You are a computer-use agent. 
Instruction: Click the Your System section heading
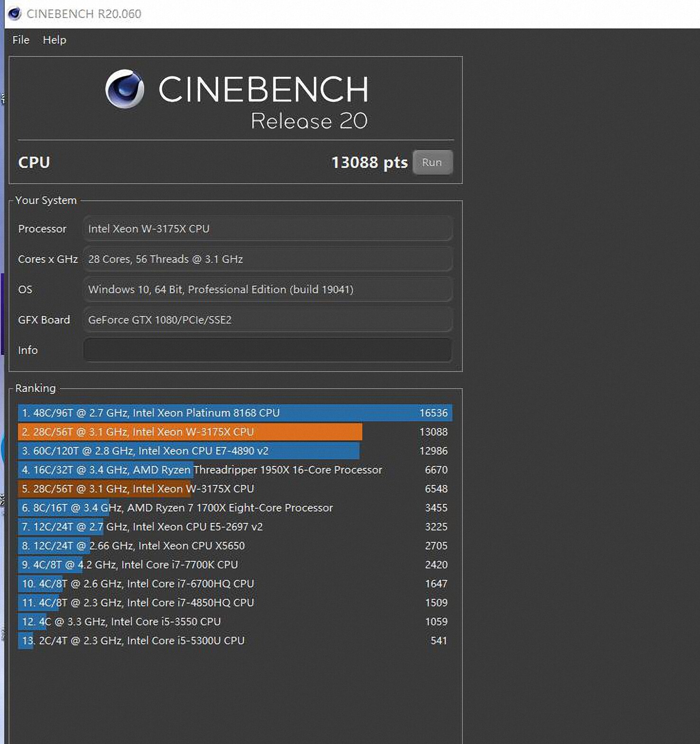tap(46, 200)
